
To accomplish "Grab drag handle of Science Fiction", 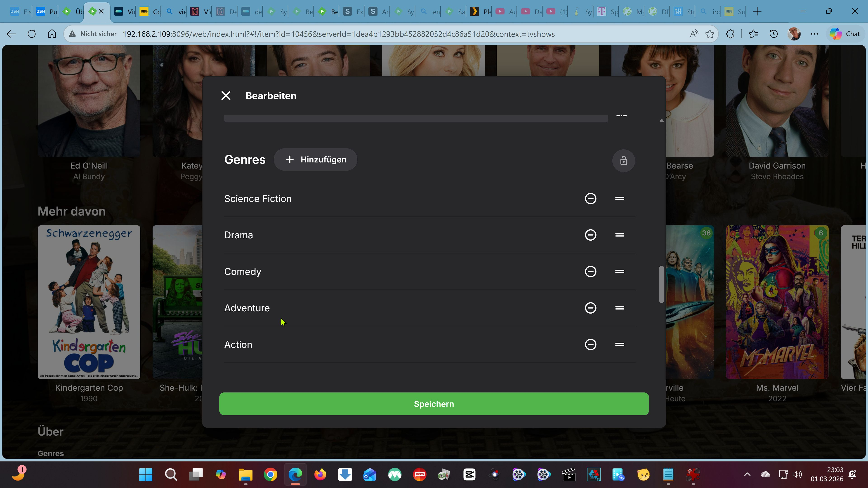I will point(619,198).
